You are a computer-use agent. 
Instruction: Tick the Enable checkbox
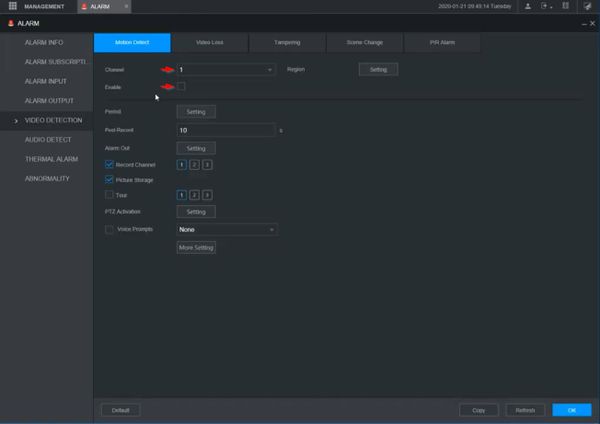click(x=181, y=86)
